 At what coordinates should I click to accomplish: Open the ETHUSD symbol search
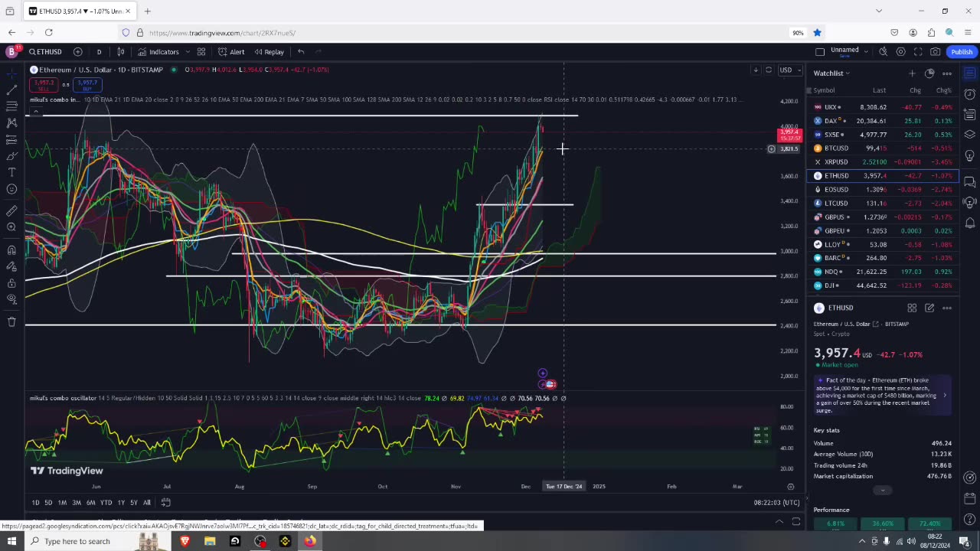(x=46, y=52)
